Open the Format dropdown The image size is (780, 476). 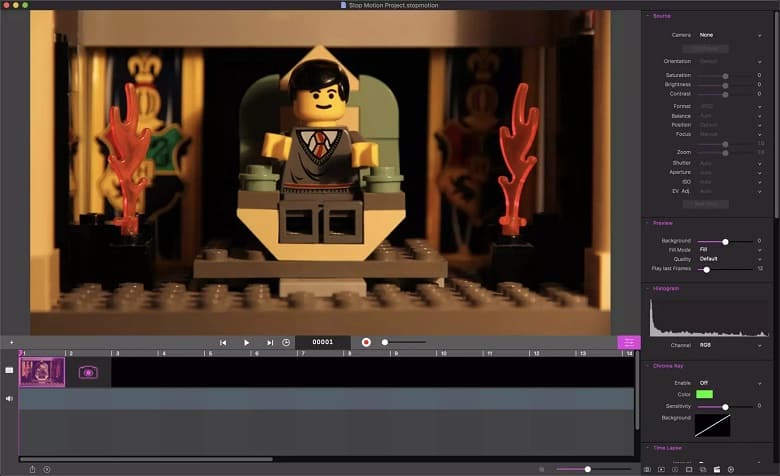tap(730, 106)
